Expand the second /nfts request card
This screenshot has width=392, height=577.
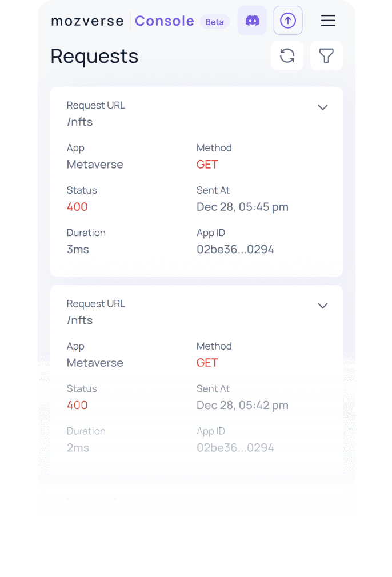(x=323, y=306)
